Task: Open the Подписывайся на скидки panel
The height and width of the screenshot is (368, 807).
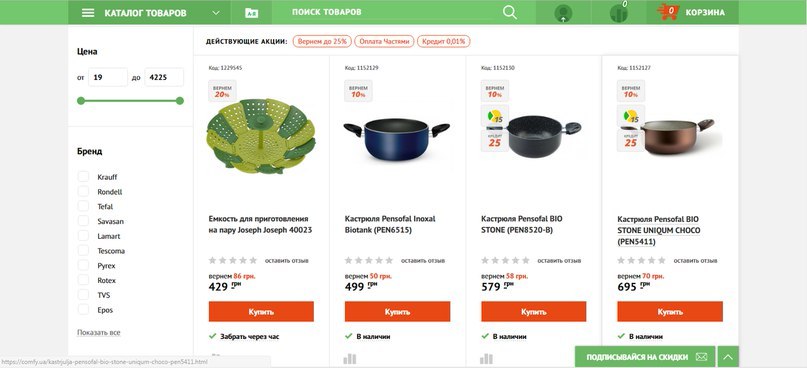Action: click(645, 357)
